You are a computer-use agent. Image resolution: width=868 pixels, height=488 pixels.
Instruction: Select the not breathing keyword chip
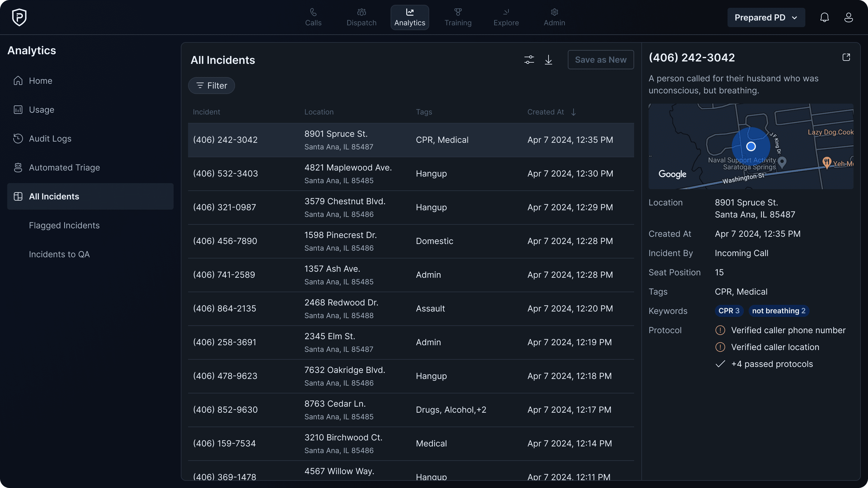[778, 311]
